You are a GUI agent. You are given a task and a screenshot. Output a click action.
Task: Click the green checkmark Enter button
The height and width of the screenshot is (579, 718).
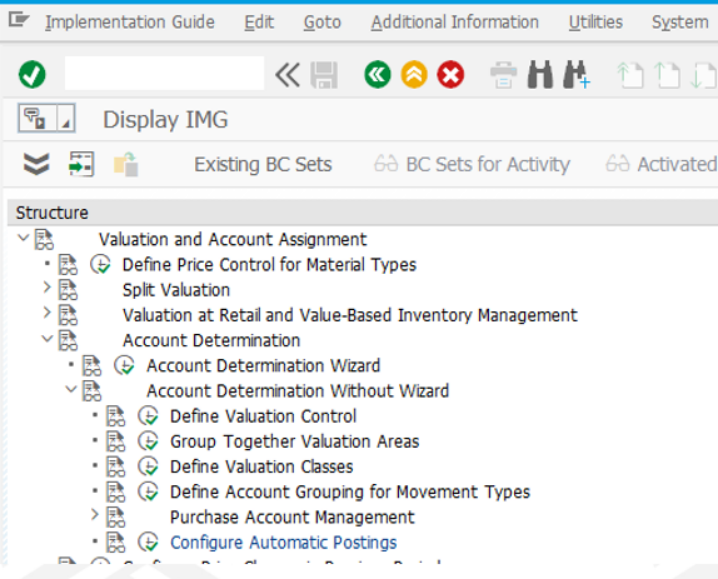point(32,74)
